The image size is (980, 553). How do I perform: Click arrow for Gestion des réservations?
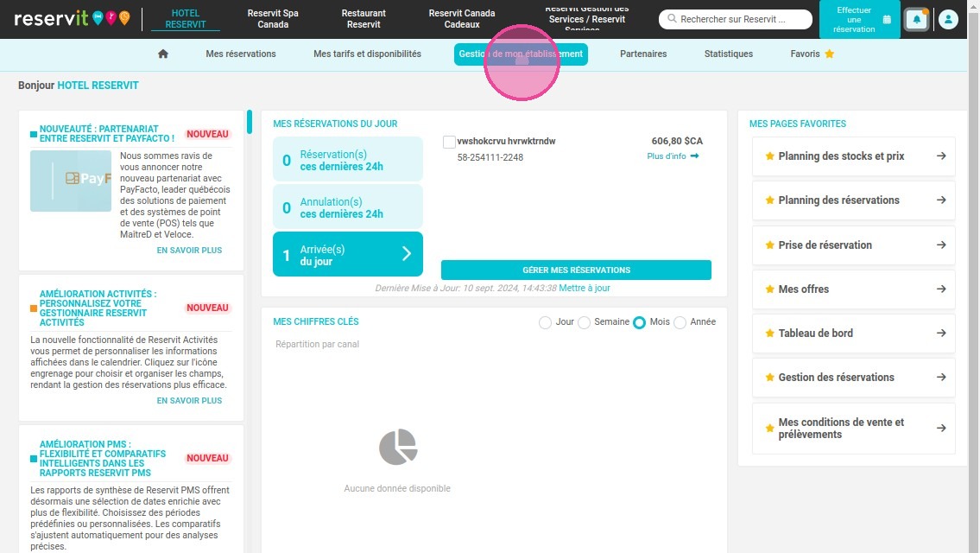coord(941,378)
